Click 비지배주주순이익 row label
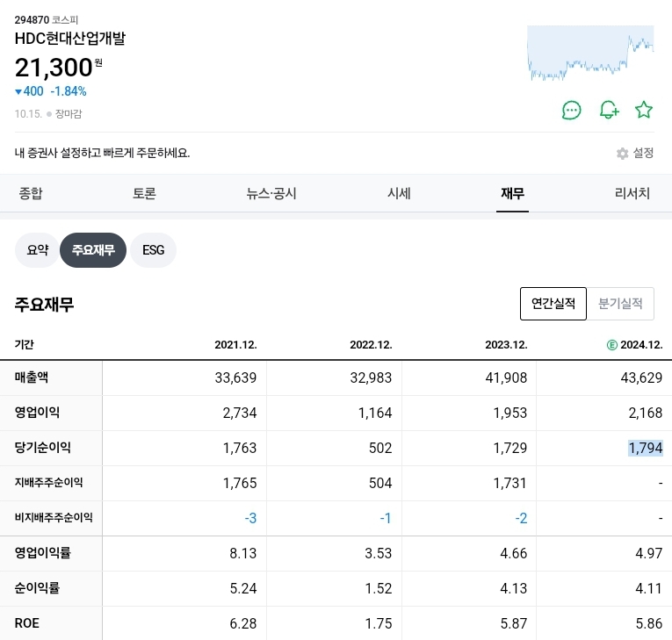Image resolution: width=672 pixels, height=640 pixels. click(54, 518)
